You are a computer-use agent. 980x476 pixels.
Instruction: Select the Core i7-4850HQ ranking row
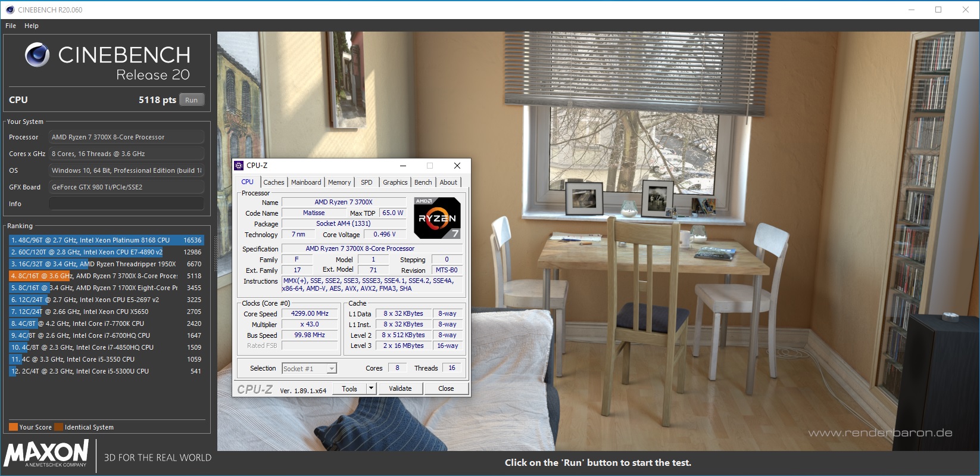coord(106,347)
